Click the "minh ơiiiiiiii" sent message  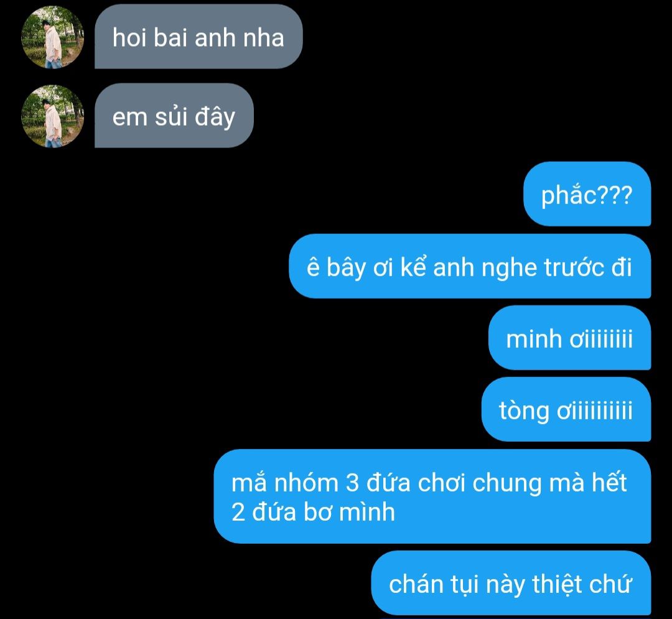[x=569, y=338]
